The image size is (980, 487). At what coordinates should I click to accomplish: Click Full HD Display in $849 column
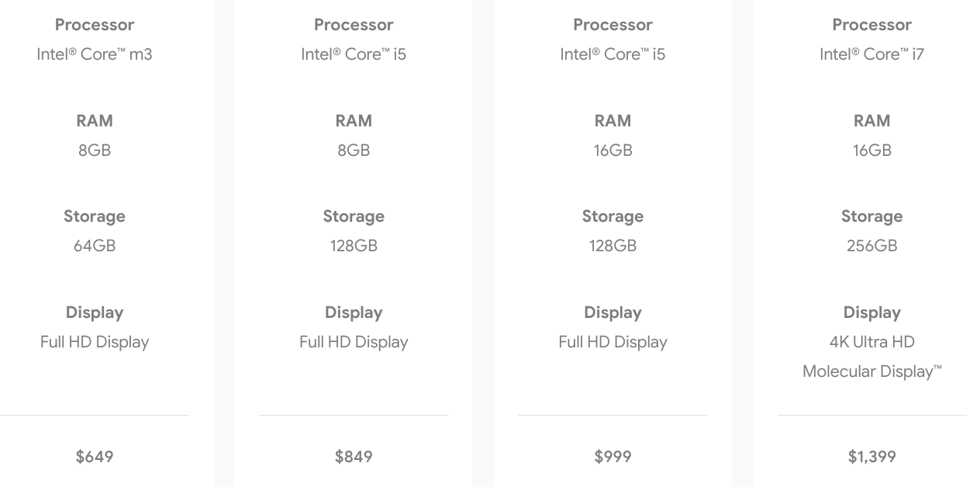click(354, 342)
